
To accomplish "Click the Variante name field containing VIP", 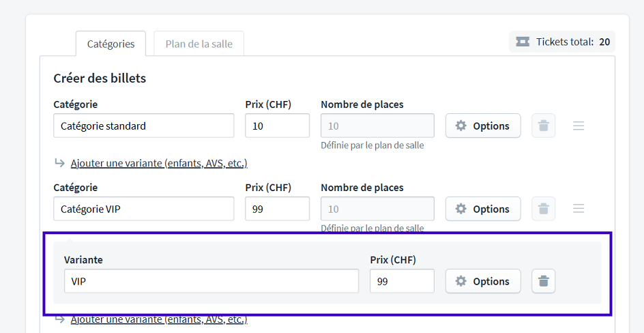I will point(211,281).
